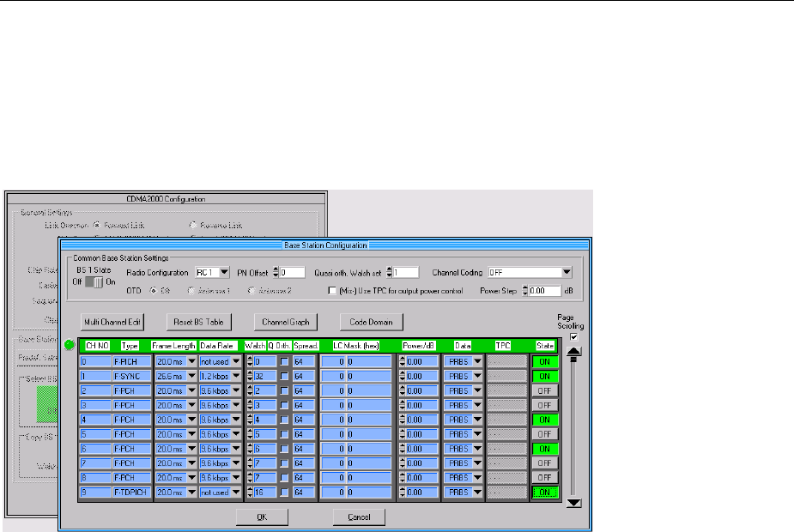Viewport: 794px width, 532px height.
Task: Click the Reset BS Table button
Action: pos(198,322)
